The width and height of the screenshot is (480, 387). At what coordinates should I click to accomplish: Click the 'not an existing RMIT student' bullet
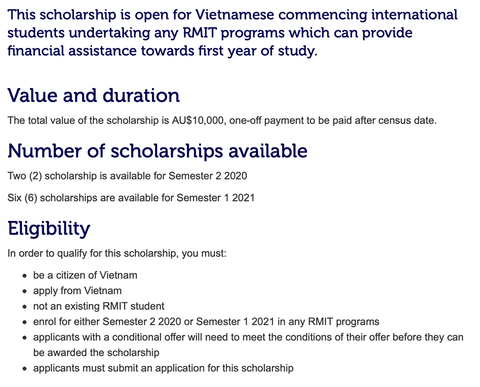(x=99, y=306)
